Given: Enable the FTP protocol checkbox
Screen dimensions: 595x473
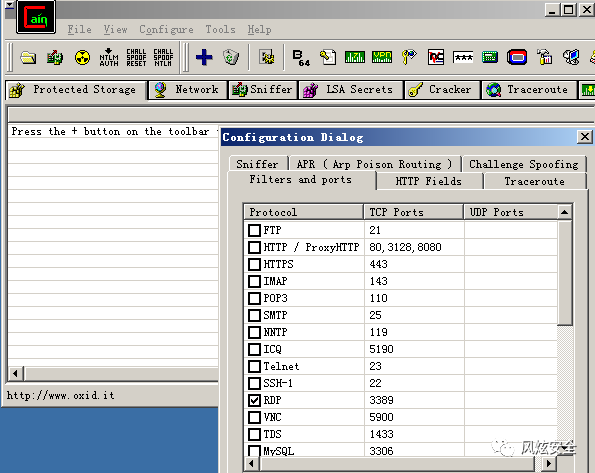Looking at the screenshot, I should click(254, 230).
